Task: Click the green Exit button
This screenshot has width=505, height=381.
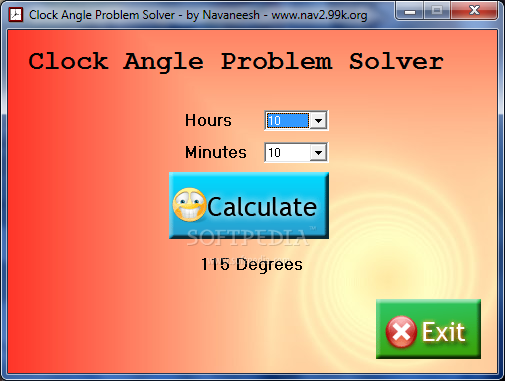Action: click(428, 329)
